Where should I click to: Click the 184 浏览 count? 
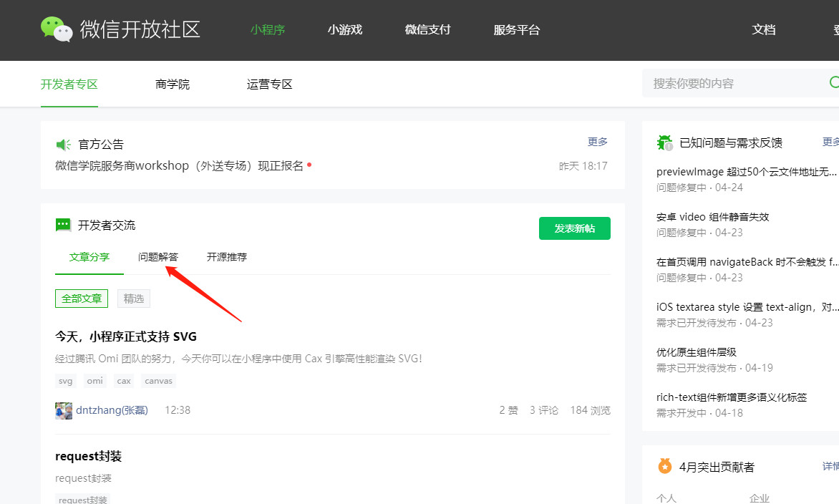[590, 410]
